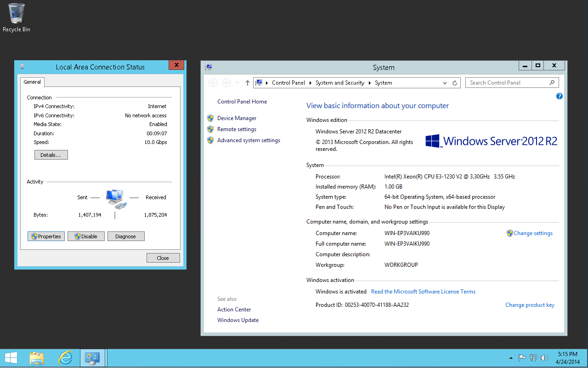588x368 pixels.
Task: Go up one level to System and Security
Action: [x=248, y=83]
